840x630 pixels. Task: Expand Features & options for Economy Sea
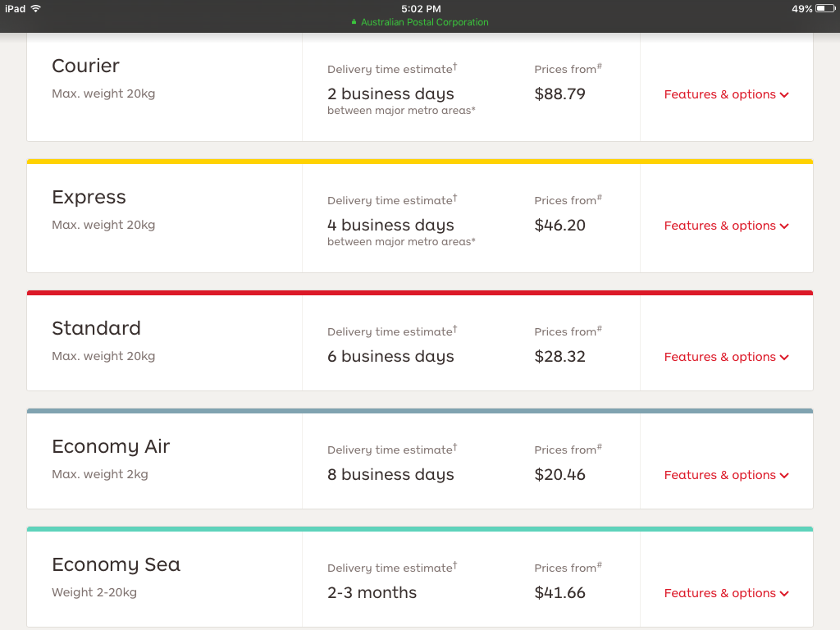click(x=726, y=593)
